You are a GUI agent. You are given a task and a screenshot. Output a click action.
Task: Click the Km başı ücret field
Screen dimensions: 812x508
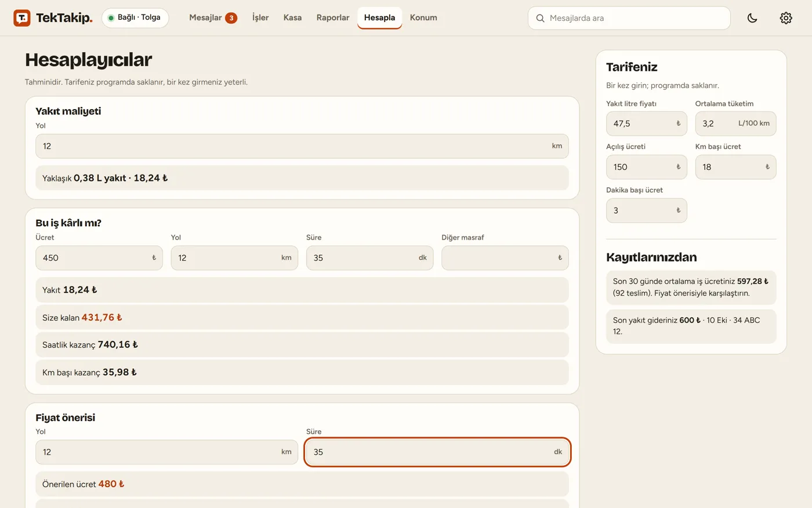point(735,167)
